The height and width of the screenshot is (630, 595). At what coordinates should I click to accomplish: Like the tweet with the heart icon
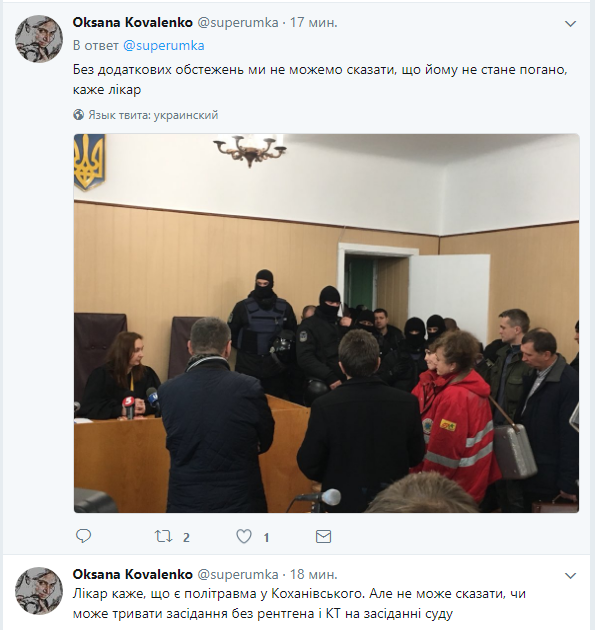244,536
